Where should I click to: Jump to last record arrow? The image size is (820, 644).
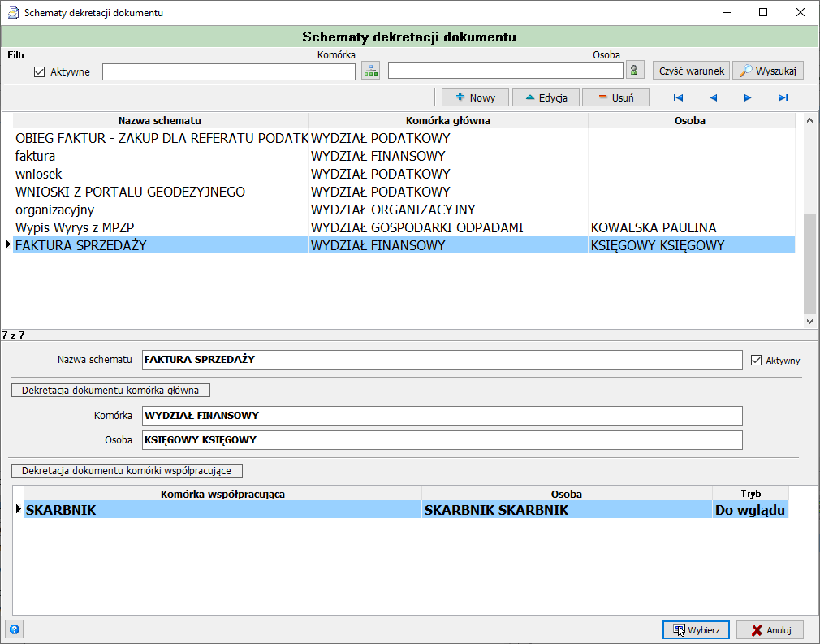click(x=783, y=97)
